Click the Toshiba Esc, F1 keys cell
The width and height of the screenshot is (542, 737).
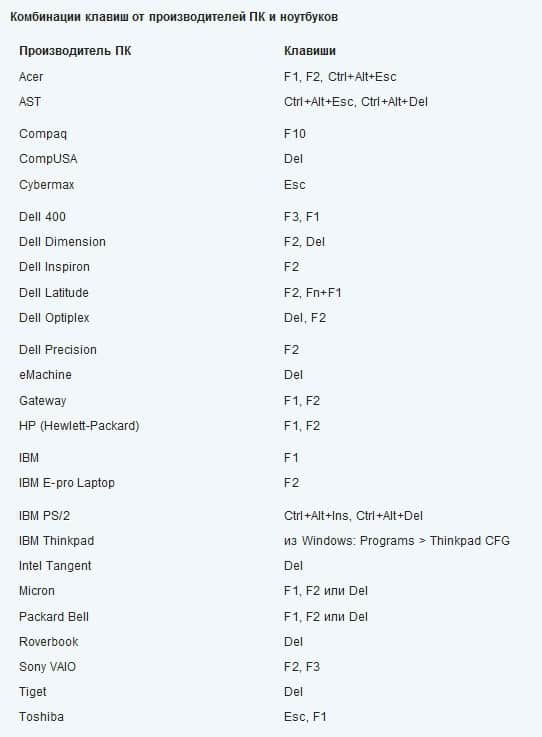305,716
